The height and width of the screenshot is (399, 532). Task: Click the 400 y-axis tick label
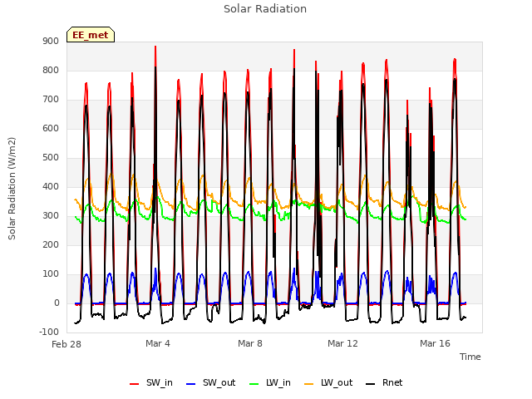click(x=51, y=186)
